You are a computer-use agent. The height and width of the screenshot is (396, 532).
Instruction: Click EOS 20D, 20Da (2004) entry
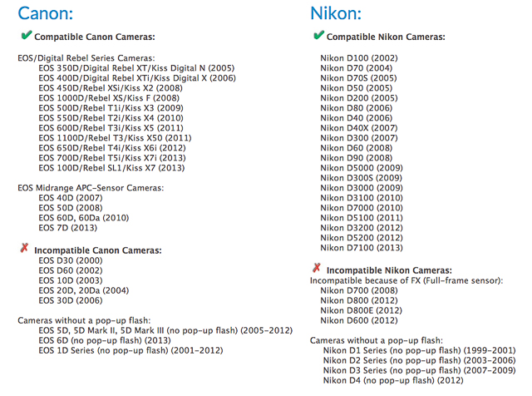84,290
